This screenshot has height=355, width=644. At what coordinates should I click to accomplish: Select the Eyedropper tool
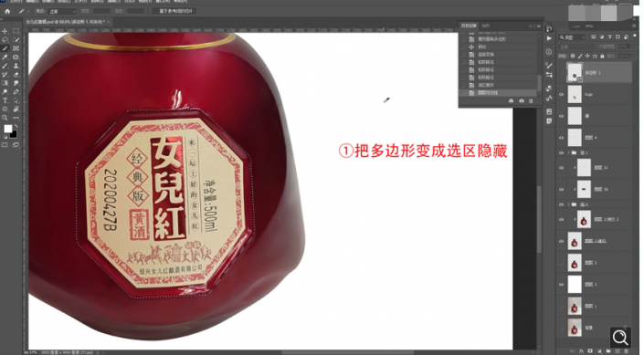(x=5, y=57)
